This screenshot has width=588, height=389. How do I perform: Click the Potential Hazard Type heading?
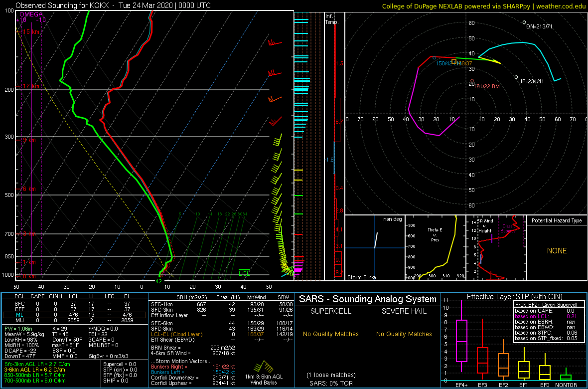[557, 221]
